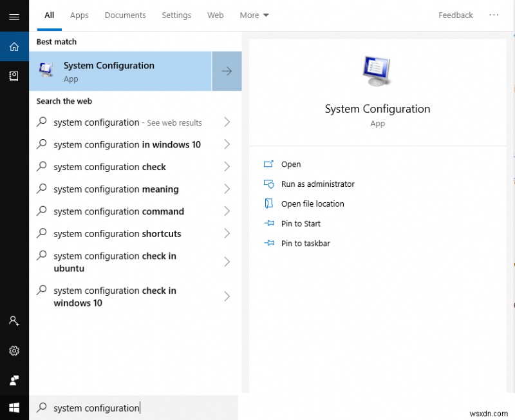Click the Open file location folder icon
515x420 pixels.
click(x=270, y=204)
